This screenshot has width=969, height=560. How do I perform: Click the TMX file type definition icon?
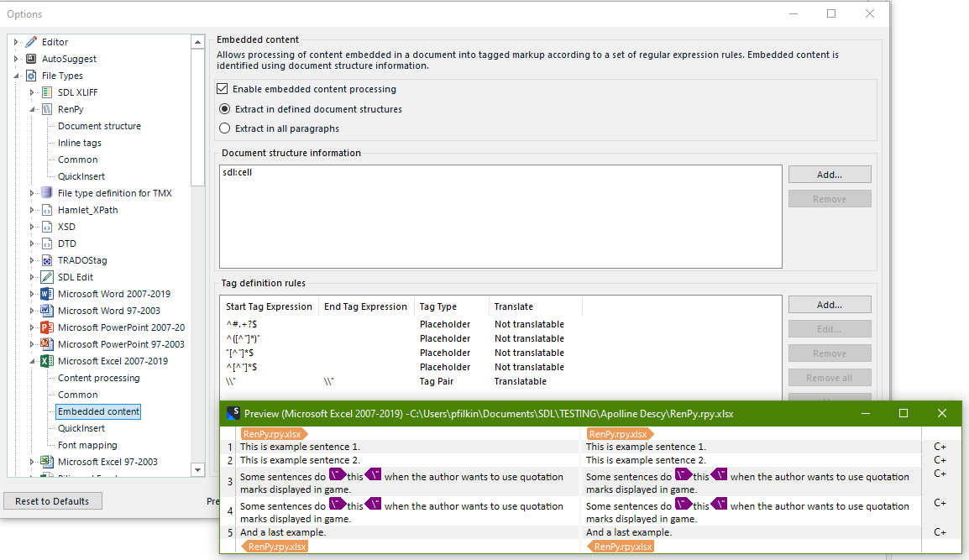coord(47,193)
